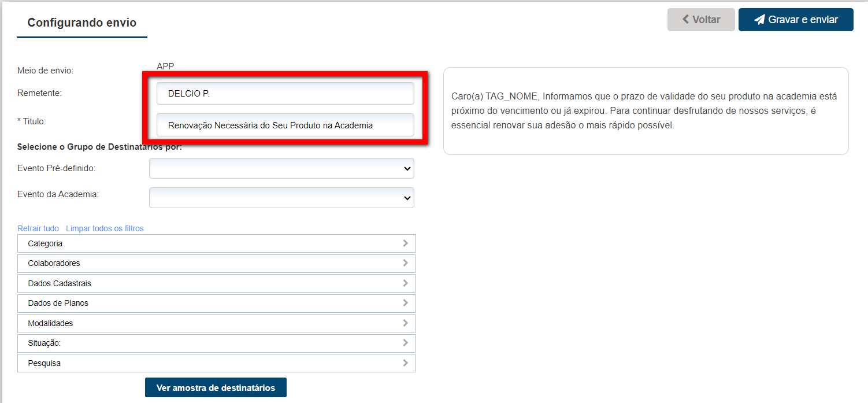This screenshot has height=403, width=868.
Task: Click the left chevron icon on Voltar
Action: [x=685, y=20]
